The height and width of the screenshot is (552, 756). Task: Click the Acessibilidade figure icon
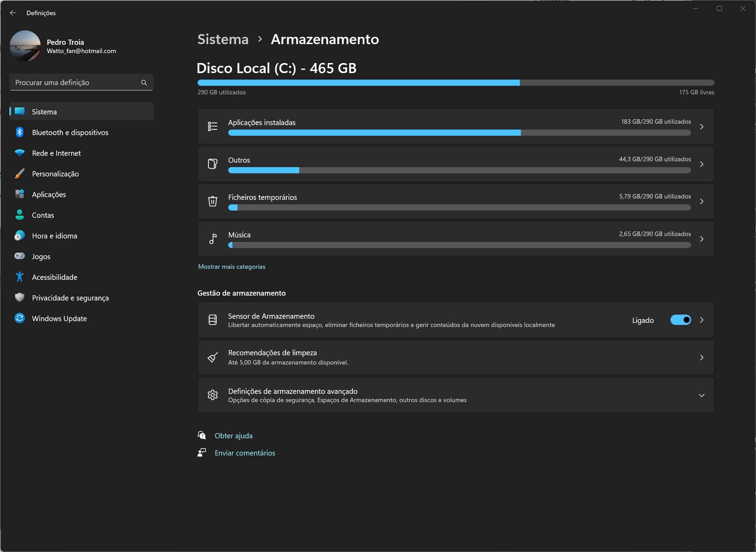click(x=20, y=277)
